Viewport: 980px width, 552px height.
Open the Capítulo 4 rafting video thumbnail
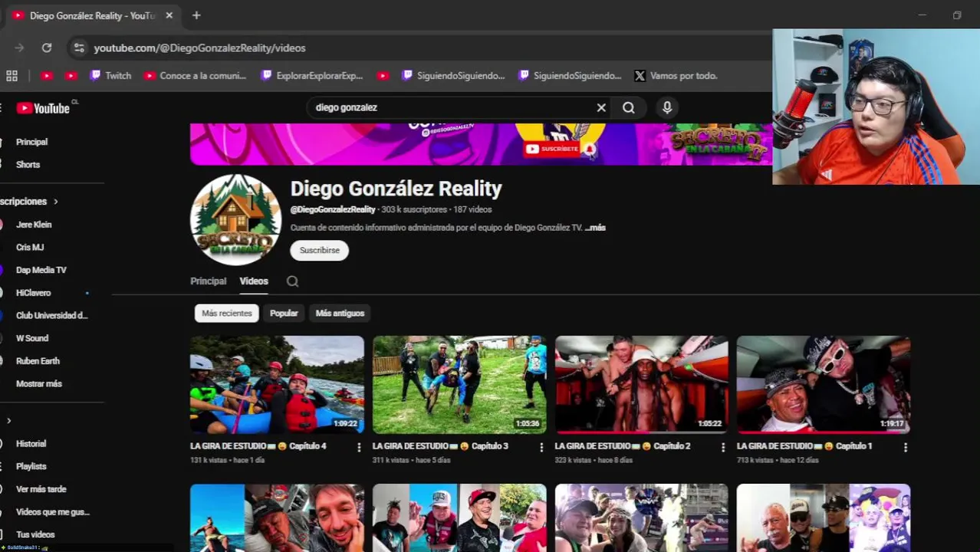click(x=277, y=385)
